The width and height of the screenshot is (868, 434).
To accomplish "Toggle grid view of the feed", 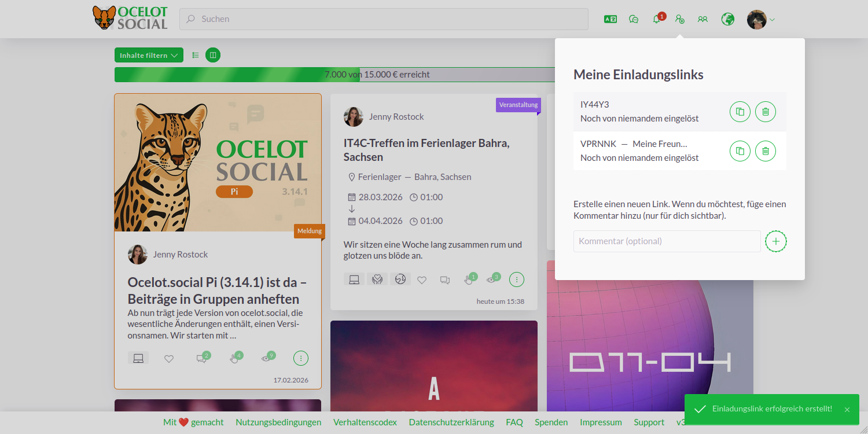I will 212,54.
